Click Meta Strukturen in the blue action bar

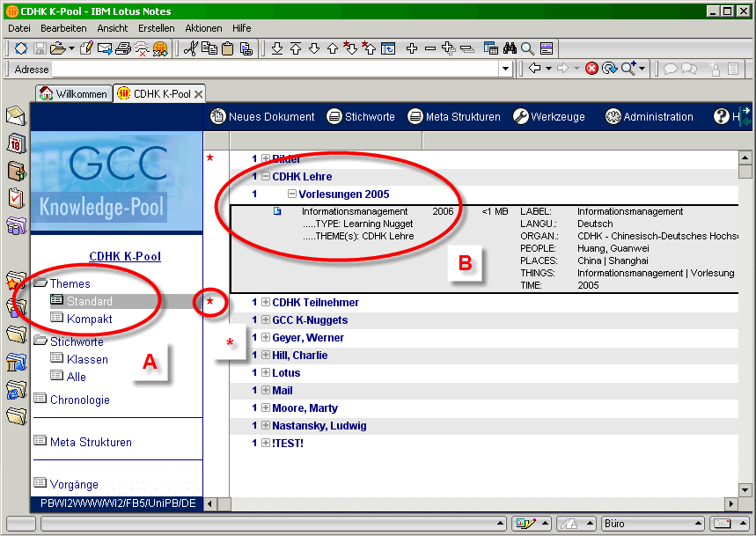pos(454,117)
